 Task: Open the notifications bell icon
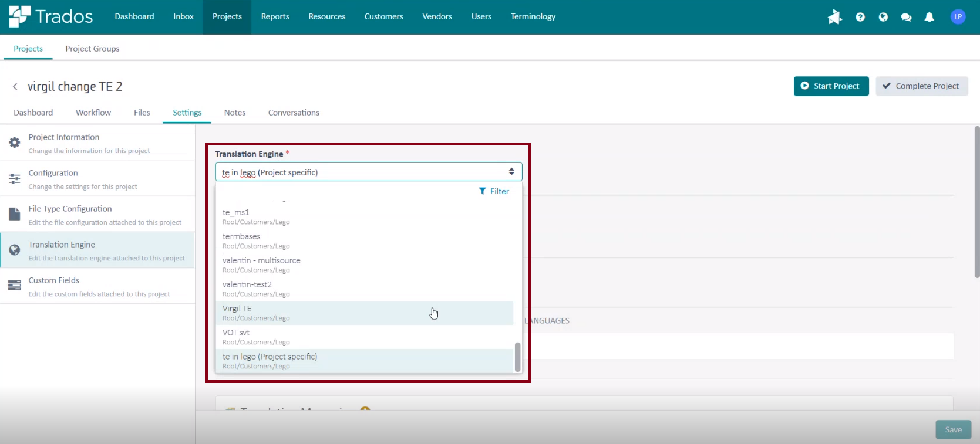click(x=929, y=17)
